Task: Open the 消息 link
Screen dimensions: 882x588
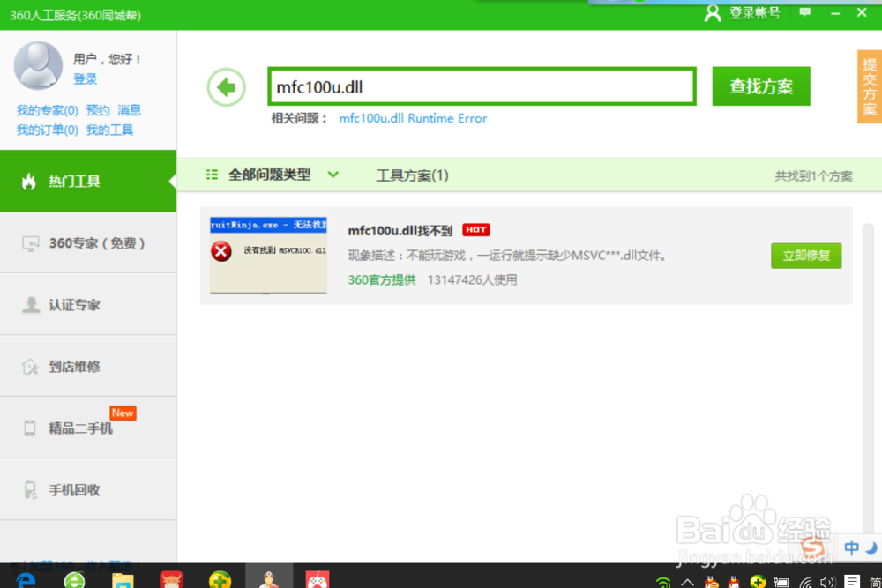Action: click(130, 110)
